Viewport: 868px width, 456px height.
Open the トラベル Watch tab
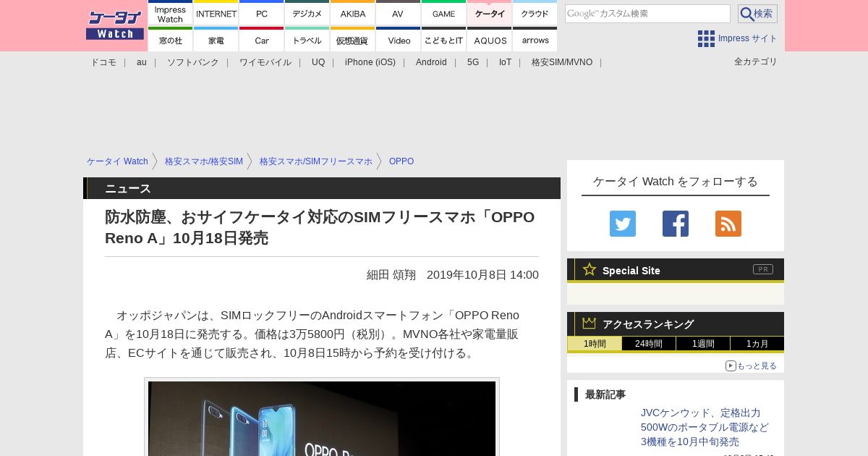click(x=307, y=40)
